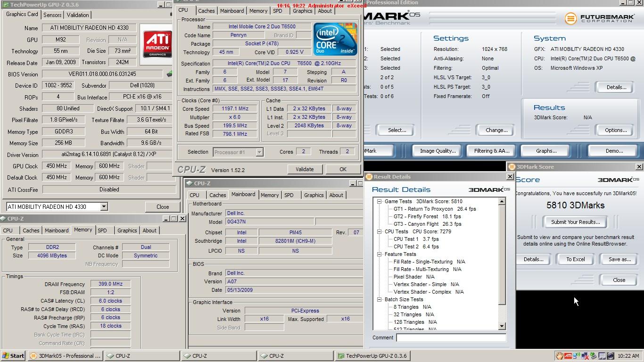Select Pixel Shader result row
Image resolution: width=644 pixels, height=362 pixels.
click(x=414, y=277)
